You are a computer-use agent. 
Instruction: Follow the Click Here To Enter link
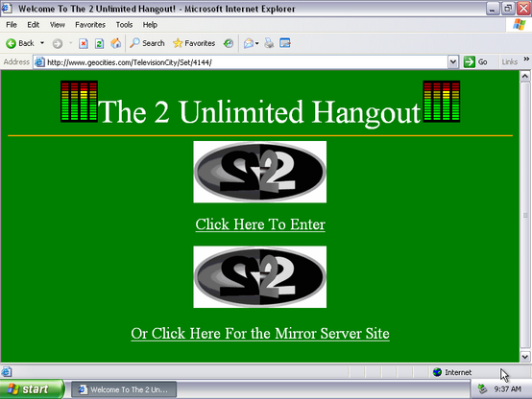coord(260,224)
